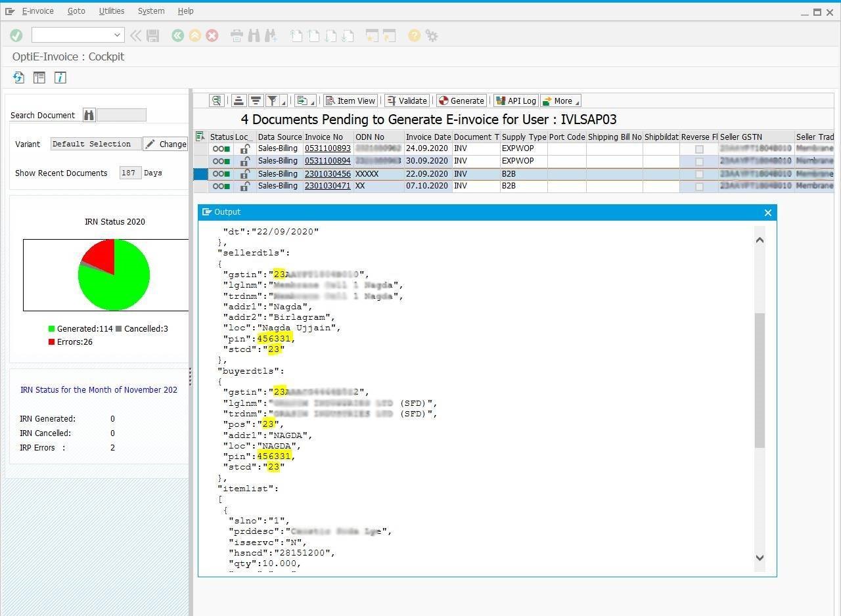Open invoice number 2301030471 link
Image resolution: width=841 pixels, height=616 pixels.
click(x=328, y=186)
